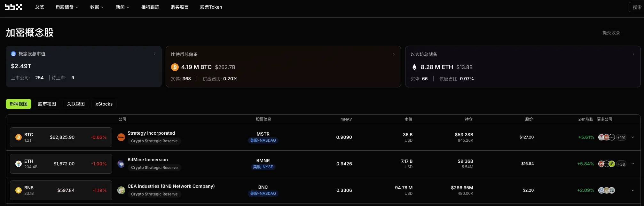Select the BNB coin card $597.84

click(x=61, y=190)
